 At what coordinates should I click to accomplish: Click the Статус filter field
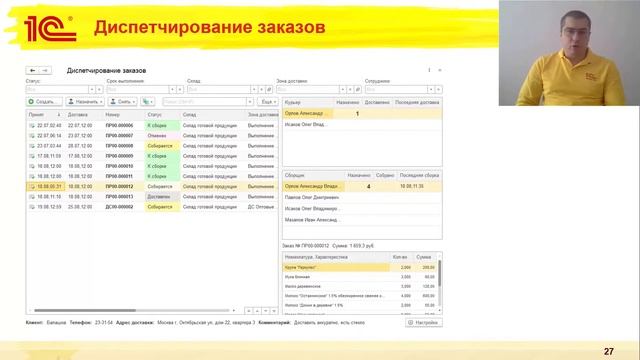tap(57, 89)
